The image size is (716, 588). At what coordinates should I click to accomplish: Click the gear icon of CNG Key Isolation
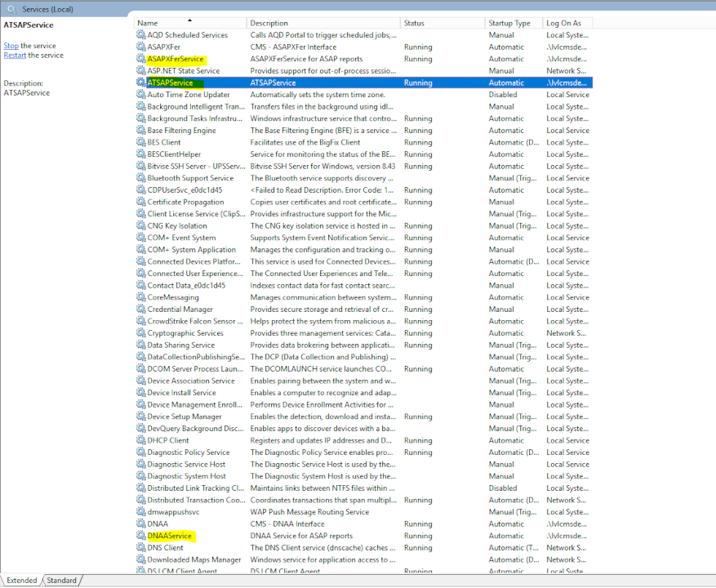click(140, 225)
